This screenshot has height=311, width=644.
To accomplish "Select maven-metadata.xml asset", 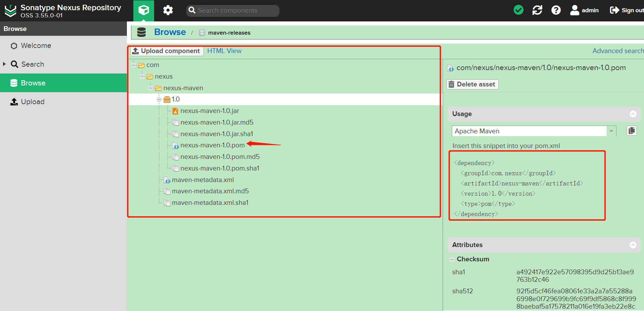I will click(x=203, y=180).
